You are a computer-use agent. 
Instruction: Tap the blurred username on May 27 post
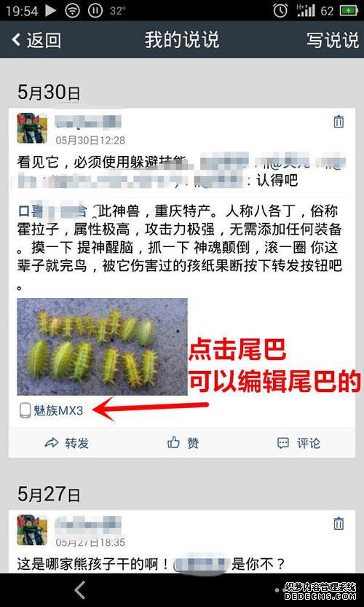point(88,523)
